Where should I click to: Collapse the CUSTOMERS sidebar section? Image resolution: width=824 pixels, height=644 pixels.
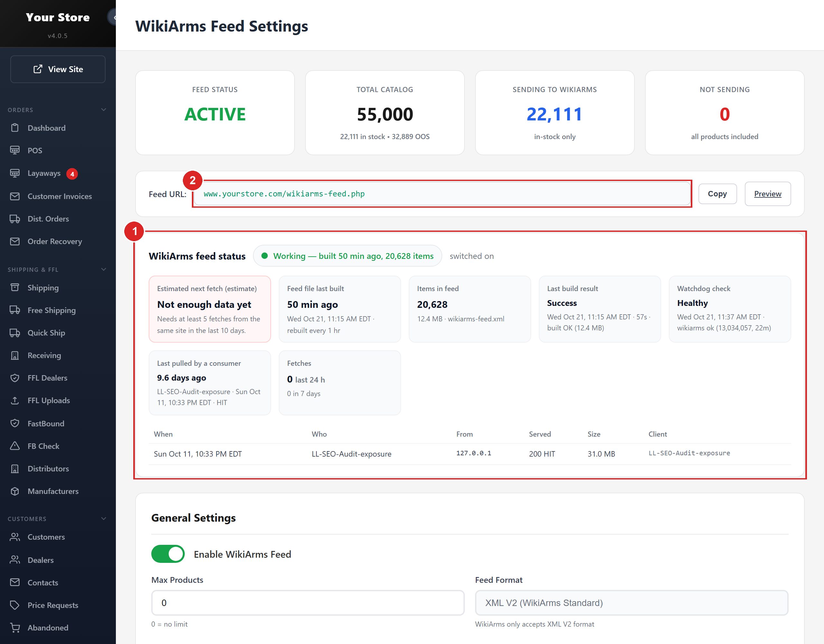tap(104, 519)
